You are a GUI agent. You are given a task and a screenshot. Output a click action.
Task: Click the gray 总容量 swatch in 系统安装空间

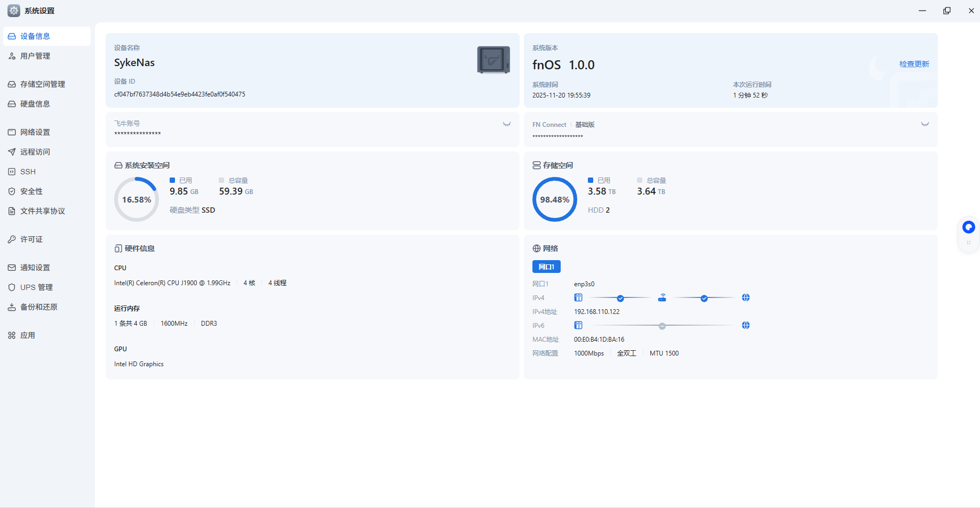coord(221,180)
